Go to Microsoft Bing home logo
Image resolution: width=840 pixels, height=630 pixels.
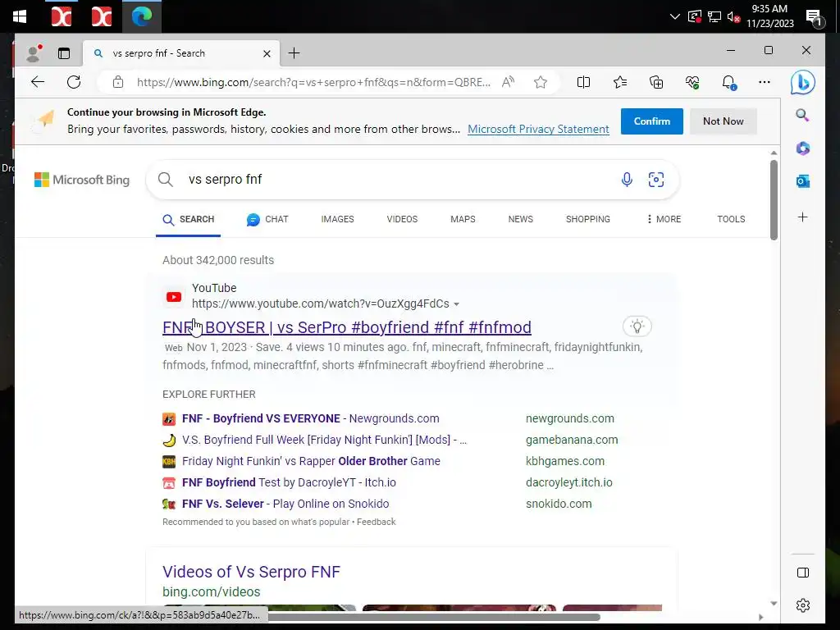(82, 180)
